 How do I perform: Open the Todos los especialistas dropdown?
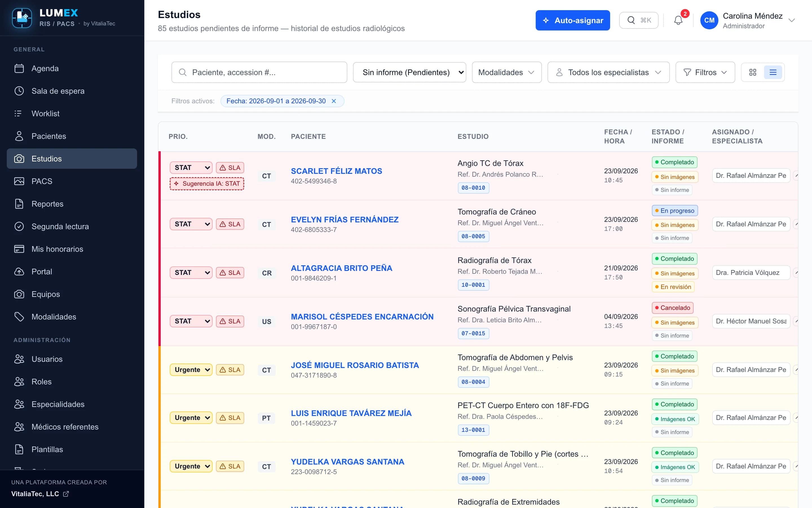tap(608, 72)
